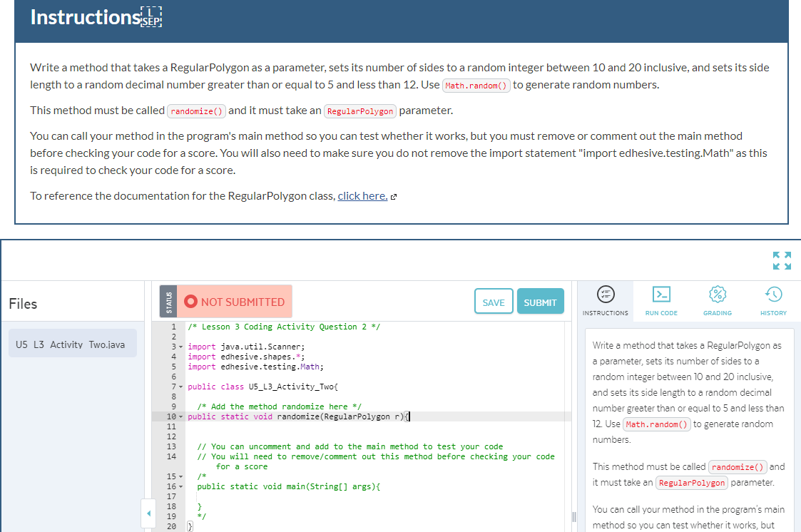Screen dimensions: 801x532
Task: Click the panel resize handle beside the editor
Action: pyautogui.click(x=574, y=517)
